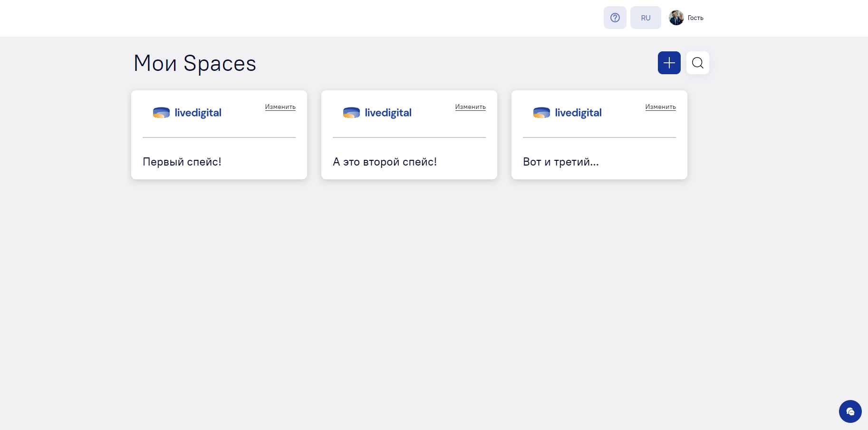Click Изменить on Первый спейс card
The height and width of the screenshot is (430, 868).
point(280,107)
